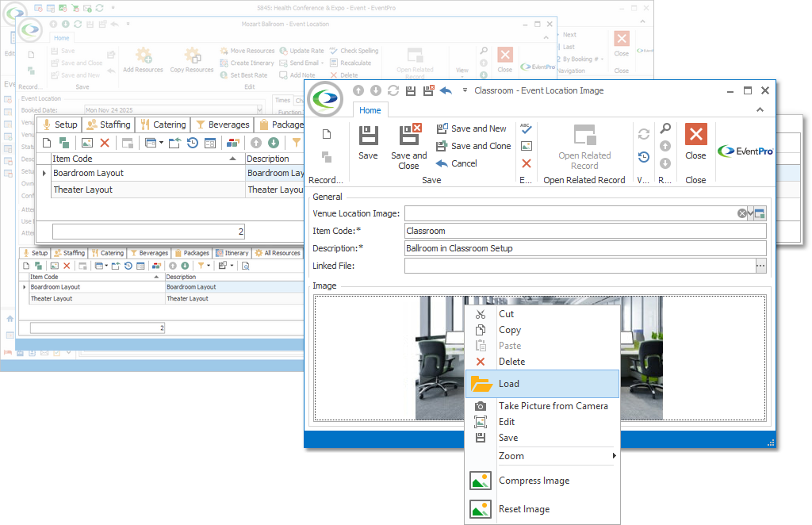Select the Theater Layout row in the enlarged grid
Image resolution: width=812 pixels, height=525 pixels.
(x=178, y=190)
